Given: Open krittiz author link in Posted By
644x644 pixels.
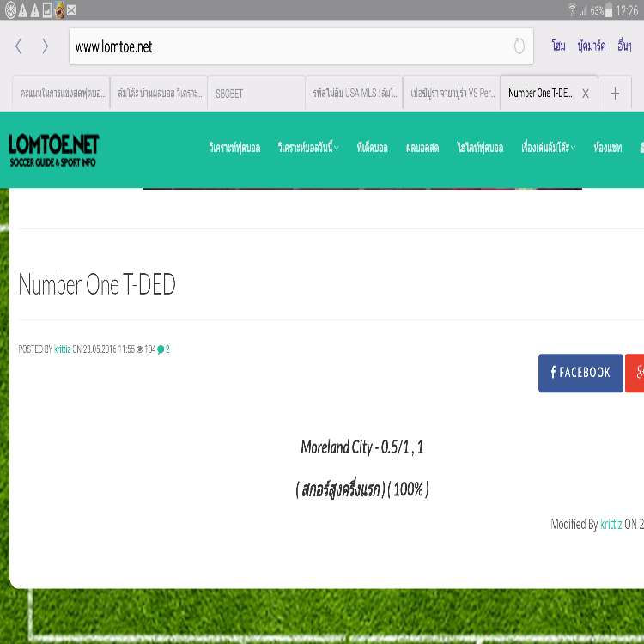Looking at the screenshot, I should click(62, 349).
